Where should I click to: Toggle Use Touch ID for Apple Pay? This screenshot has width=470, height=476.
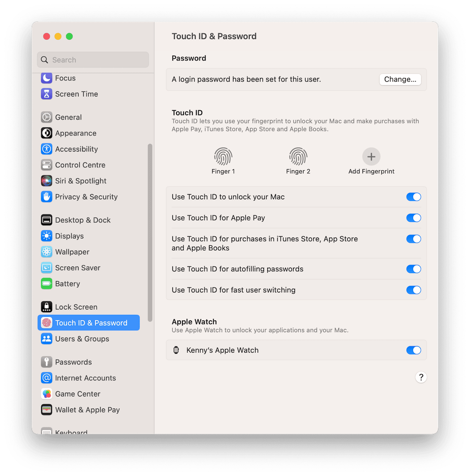[x=414, y=218]
